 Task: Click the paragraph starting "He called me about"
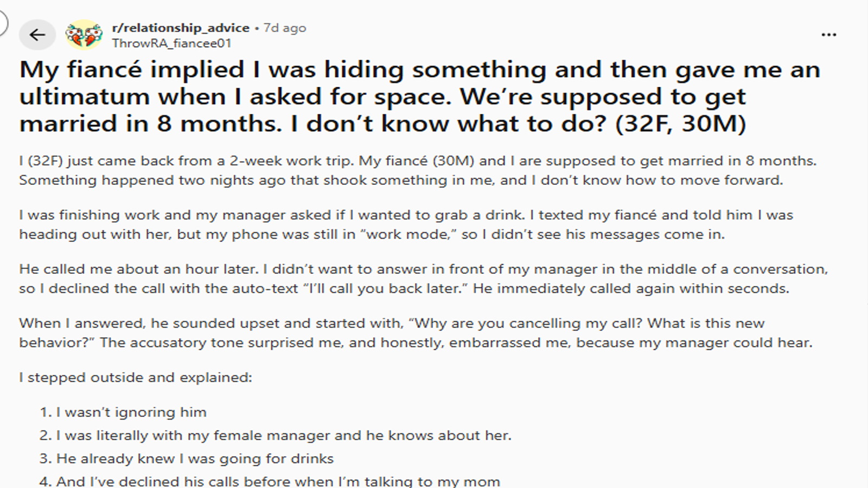(423, 279)
